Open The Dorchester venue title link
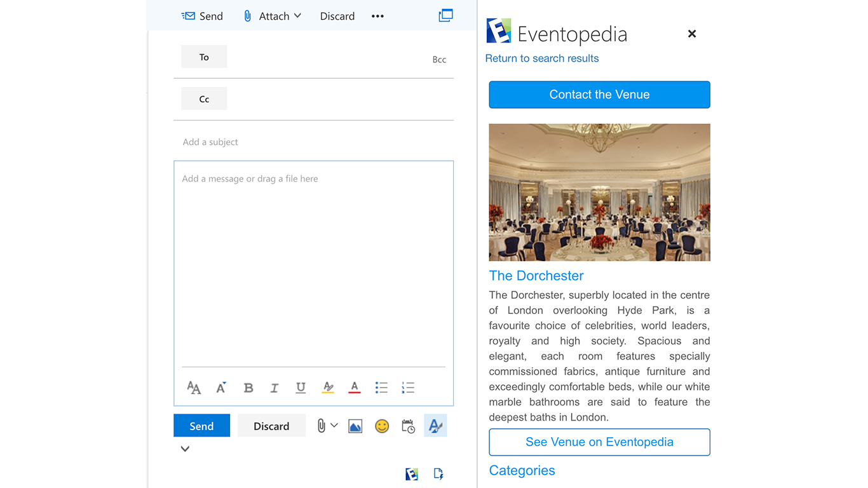The image size is (868, 488). pyautogui.click(x=536, y=276)
